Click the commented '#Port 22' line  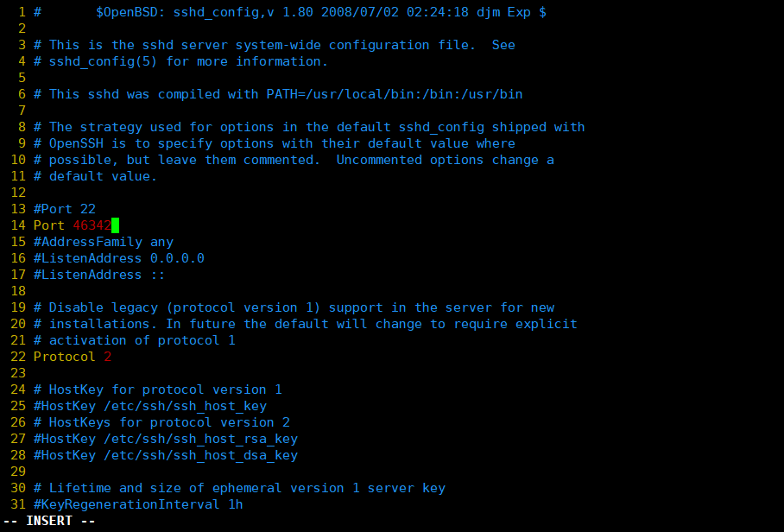click(65, 209)
